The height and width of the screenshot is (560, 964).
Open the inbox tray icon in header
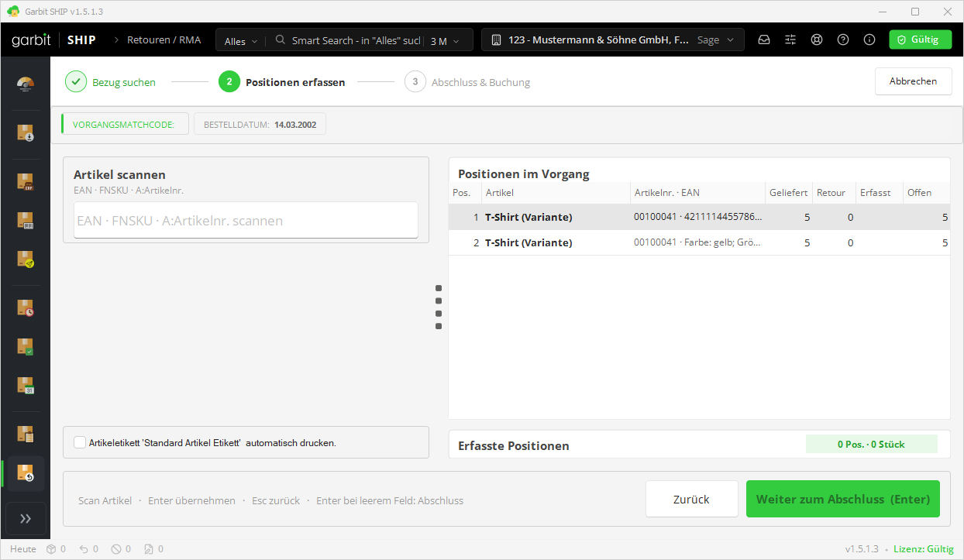point(764,40)
